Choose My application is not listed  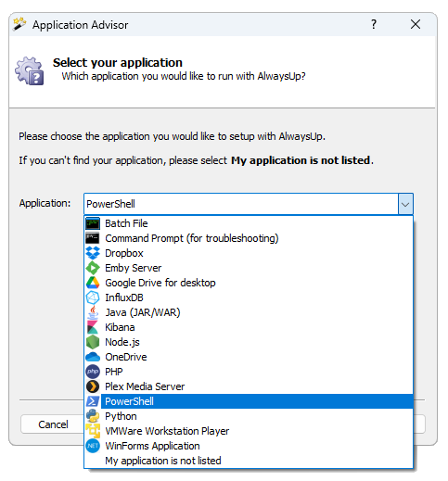(x=249, y=461)
